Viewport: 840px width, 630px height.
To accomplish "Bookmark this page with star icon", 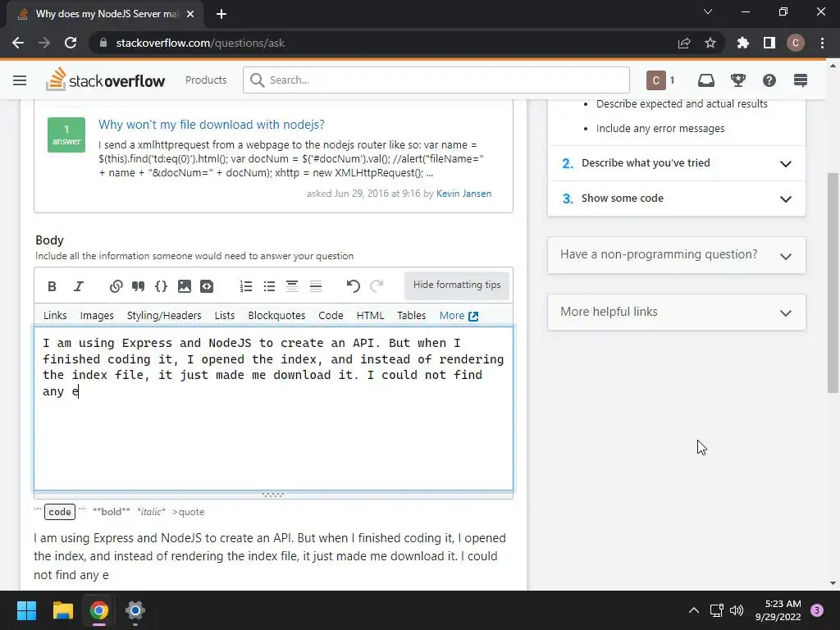I will coord(710,43).
